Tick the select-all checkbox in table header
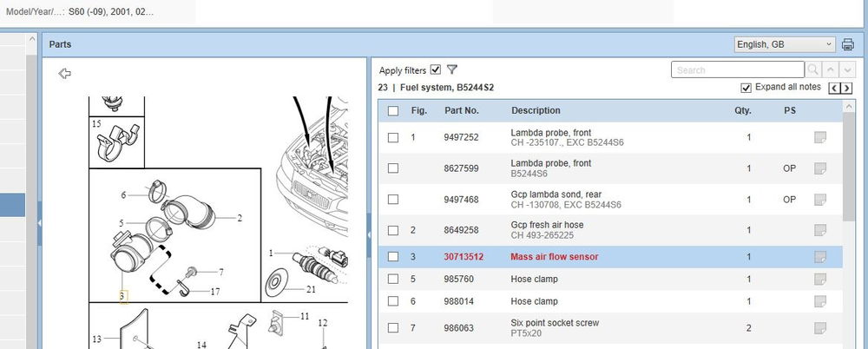 [x=393, y=110]
